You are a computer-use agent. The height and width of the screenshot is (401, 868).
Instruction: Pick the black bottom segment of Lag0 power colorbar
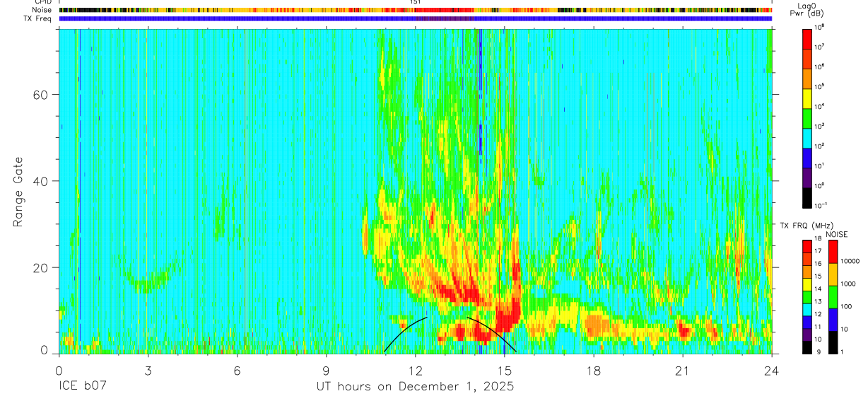807,197
